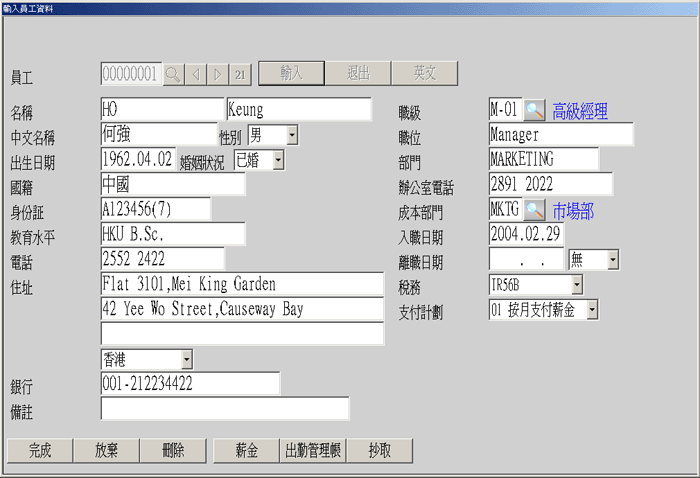The width and height of the screenshot is (700, 478).
Task: Click the birth date field 1962.04.02
Action: pyautogui.click(x=138, y=159)
